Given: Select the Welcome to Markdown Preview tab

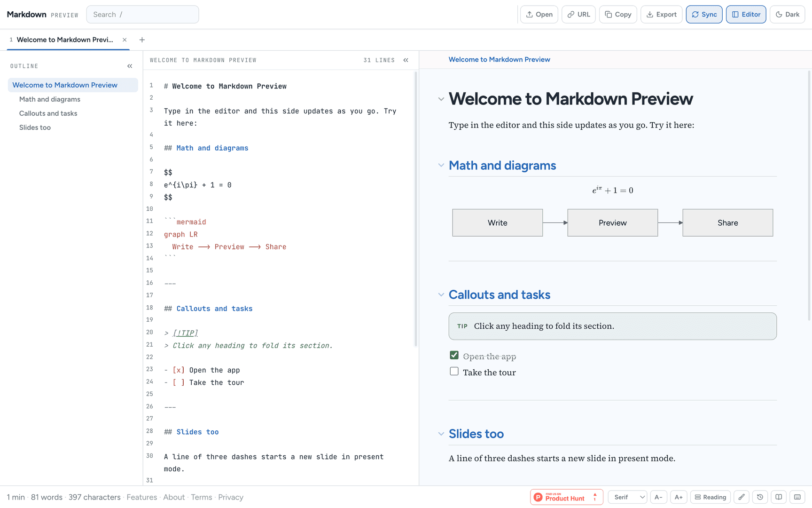Looking at the screenshot, I should 65,40.
